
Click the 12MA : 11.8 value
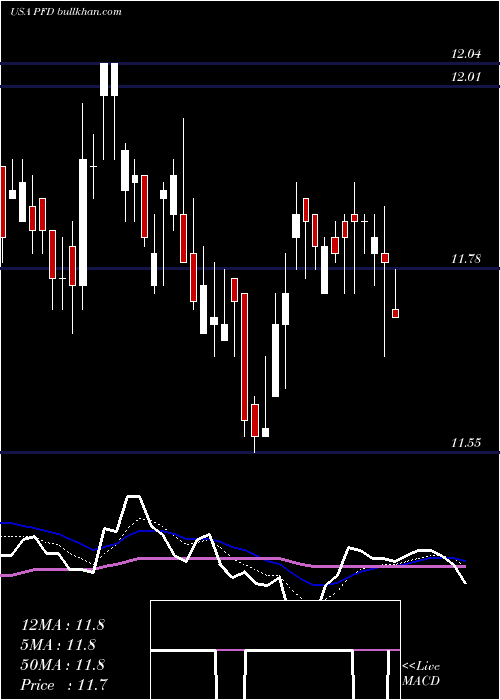(x=62, y=625)
